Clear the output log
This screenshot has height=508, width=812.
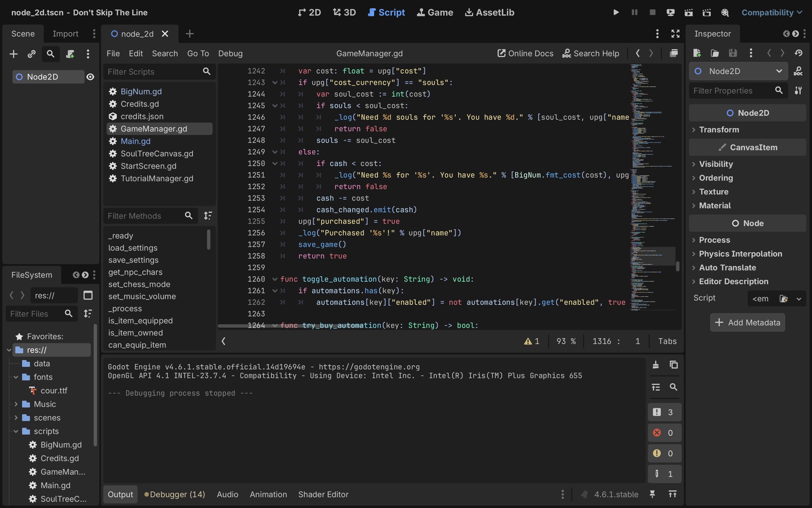click(655, 365)
